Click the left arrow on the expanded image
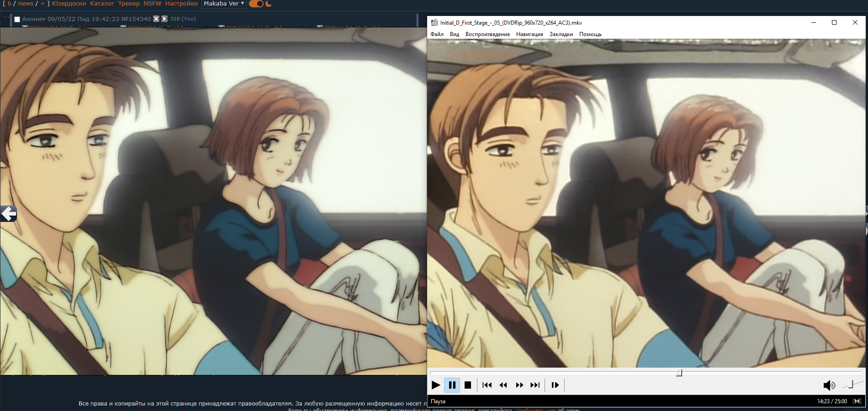The image size is (868, 411). click(x=8, y=214)
